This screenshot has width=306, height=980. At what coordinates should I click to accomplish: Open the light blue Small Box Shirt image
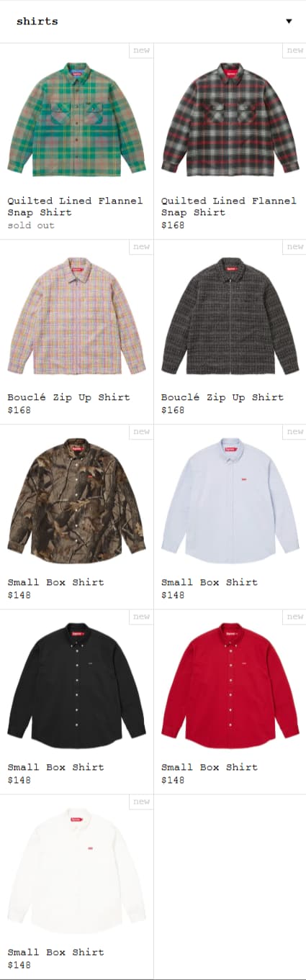point(230,501)
